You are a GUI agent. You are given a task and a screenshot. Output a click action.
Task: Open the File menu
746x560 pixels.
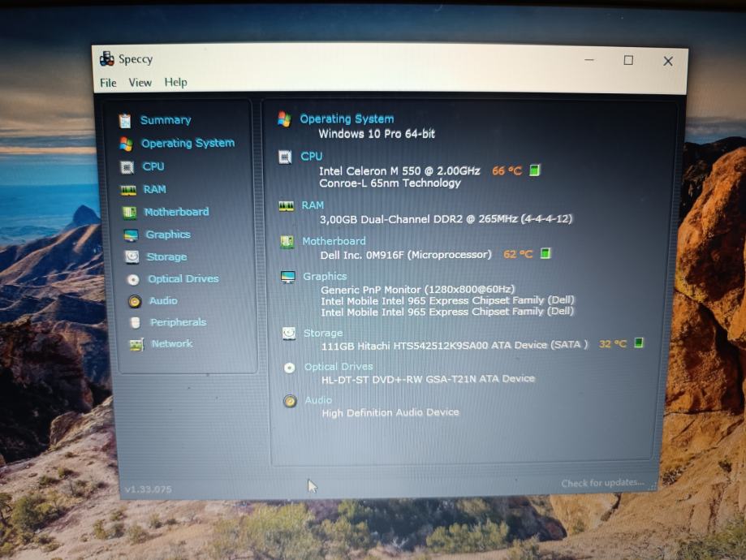[108, 83]
